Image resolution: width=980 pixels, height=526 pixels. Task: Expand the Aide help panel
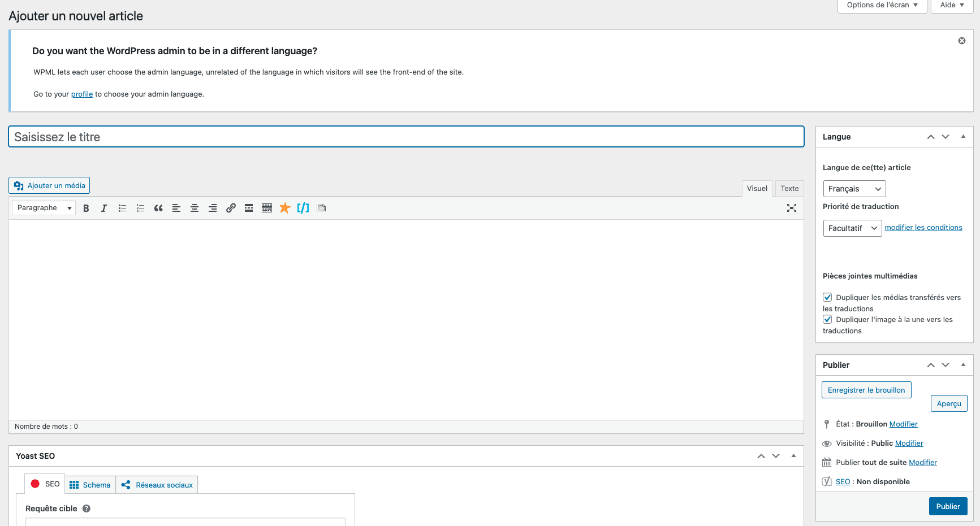pos(952,5)
